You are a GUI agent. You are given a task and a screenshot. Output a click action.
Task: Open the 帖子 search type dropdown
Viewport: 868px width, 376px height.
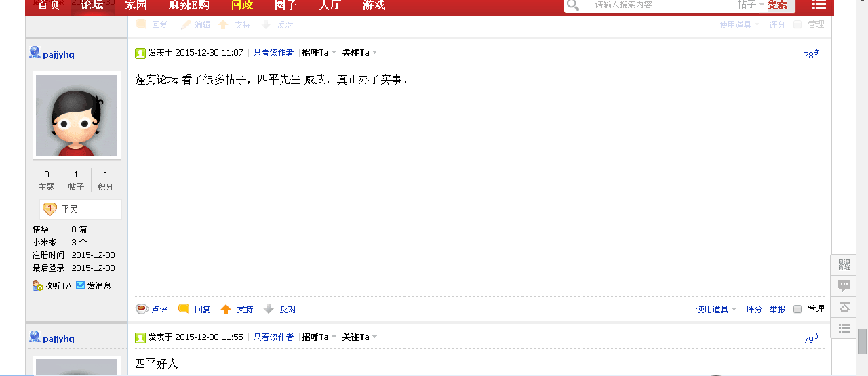pyautogui.click(x=751, y=5)
